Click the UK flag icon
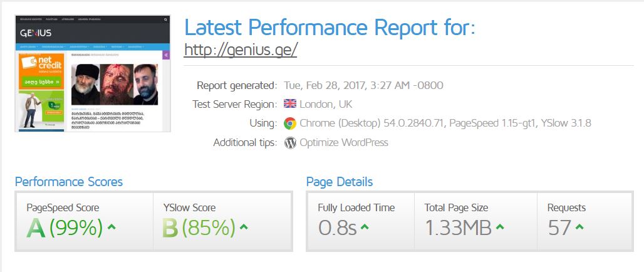Screen dimensions: 644x272 click(290, 104)
